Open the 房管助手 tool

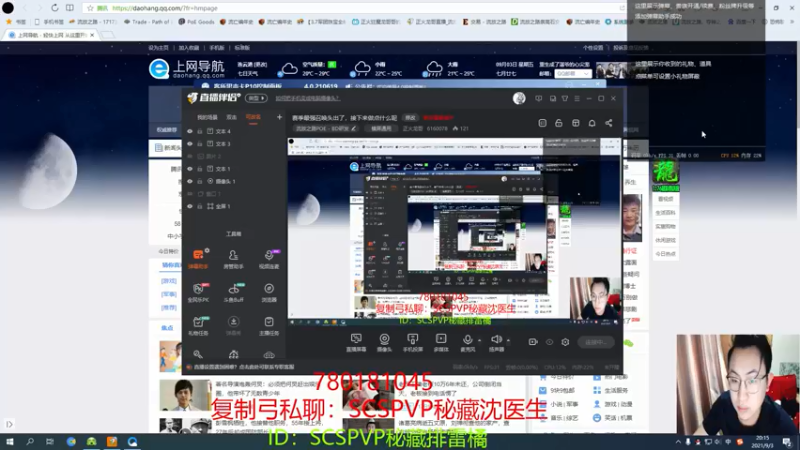coord(233,259)
